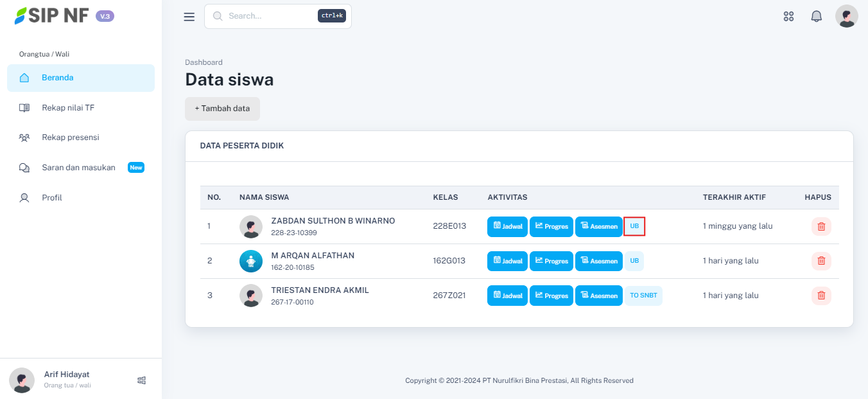This screenshot has height=399, width=868.
Task: Open the apps grid icon
Action: click(788, 17)
